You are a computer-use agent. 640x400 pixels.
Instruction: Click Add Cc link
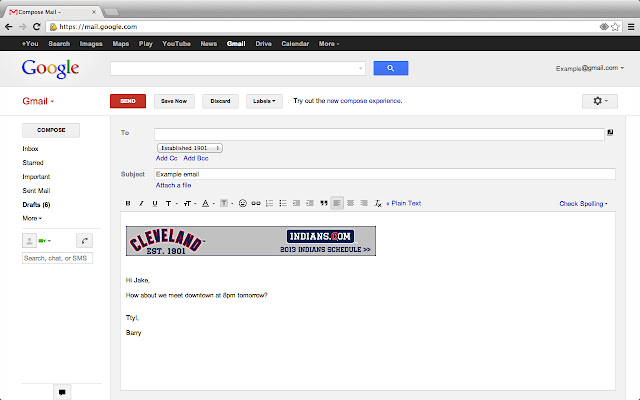pyautogui.click(x=167, y=158)
